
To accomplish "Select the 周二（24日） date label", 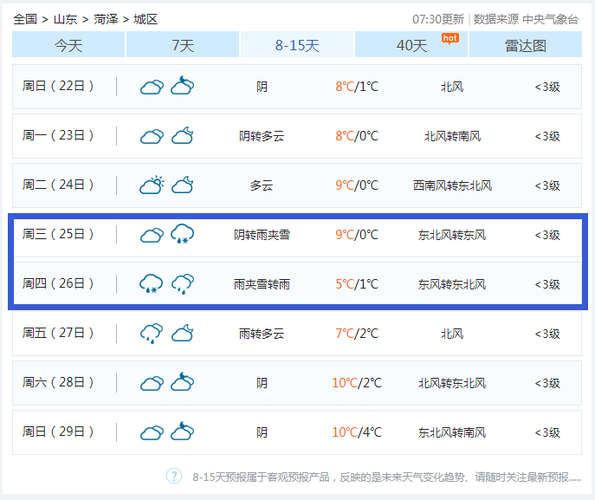I will click(58, 185).
